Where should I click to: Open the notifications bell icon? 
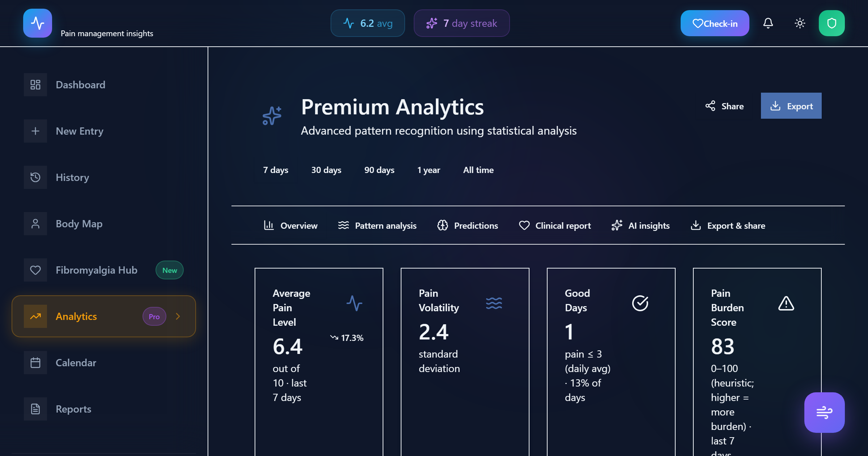pyautogui.click(x=768, y=23)
